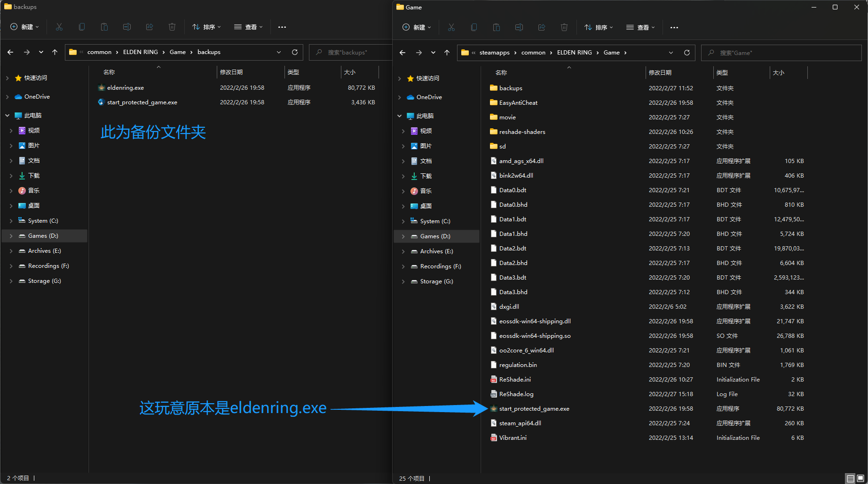The width and height of the screenshot is (868, 484).
Task: Open the 新建 menu in backups window
Action: coord(24,27)
